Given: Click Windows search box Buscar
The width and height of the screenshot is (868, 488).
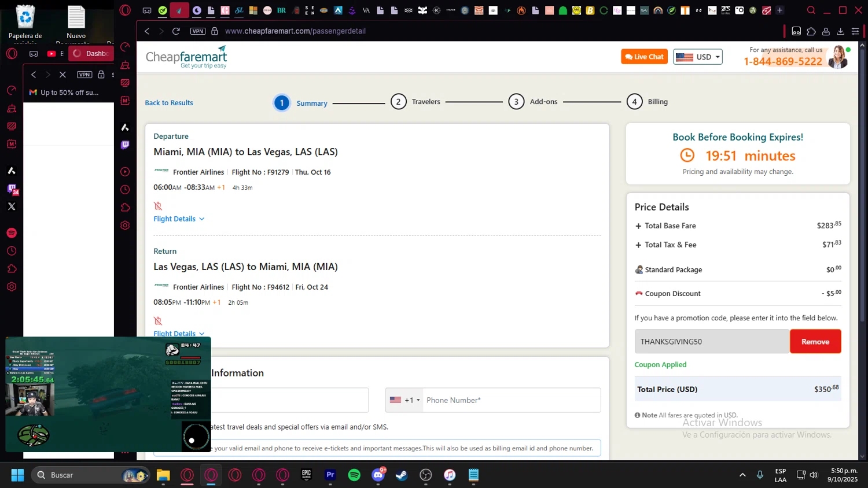Looking at the screenshot, I should [90, 475].
